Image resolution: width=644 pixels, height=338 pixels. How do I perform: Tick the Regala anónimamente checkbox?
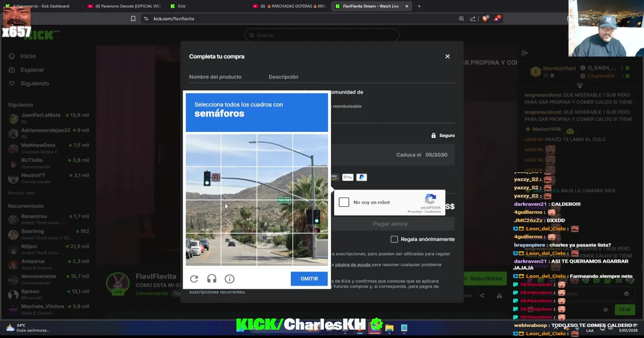point(394,239)
